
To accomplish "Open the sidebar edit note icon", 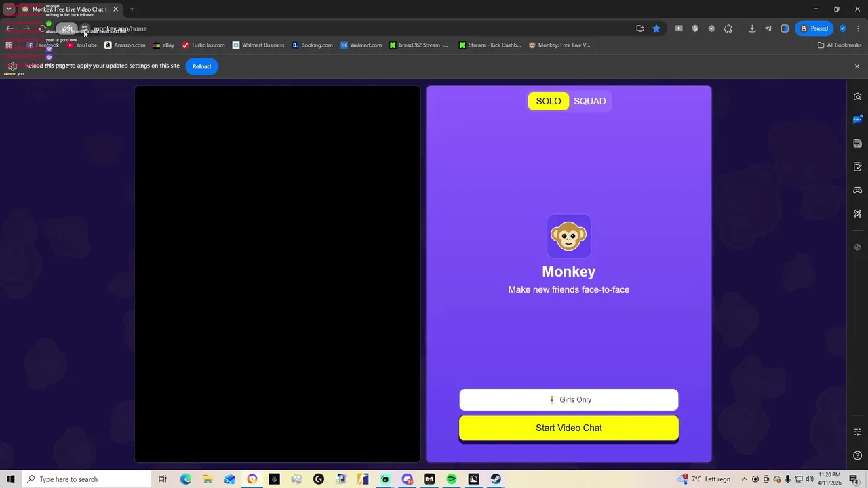I will coord(858,167).
